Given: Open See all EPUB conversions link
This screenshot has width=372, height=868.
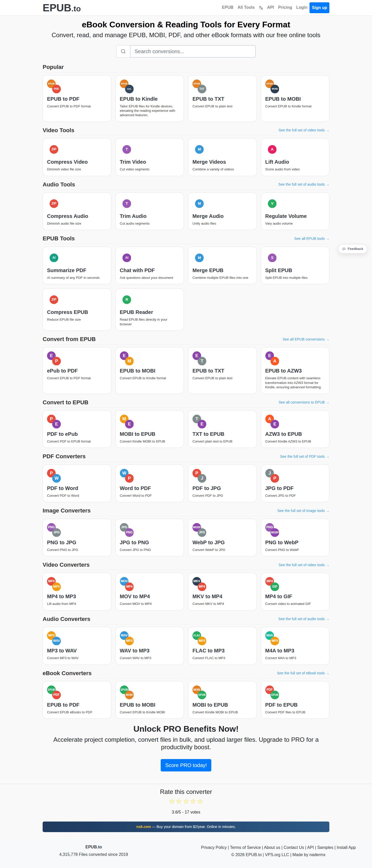Looking at the screenshot, I should [306, 339].
